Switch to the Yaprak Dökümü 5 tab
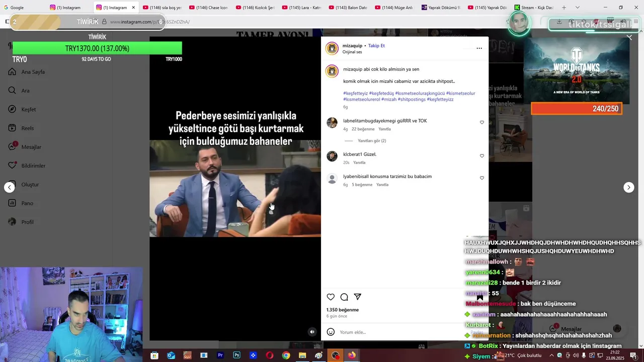This screenshot has width=644, height=362. pos(440,8)
